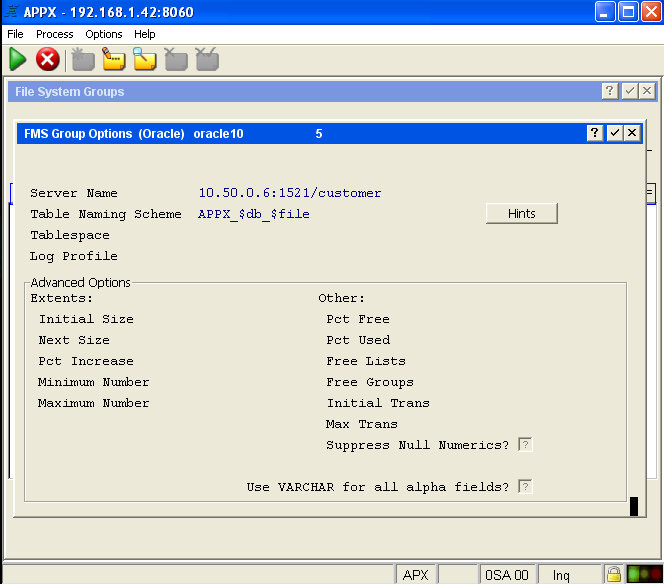This screenshot has height=584, width=664.
Task: Toggle Suppress Null Numerics checkbox
Action: (525, 445)
